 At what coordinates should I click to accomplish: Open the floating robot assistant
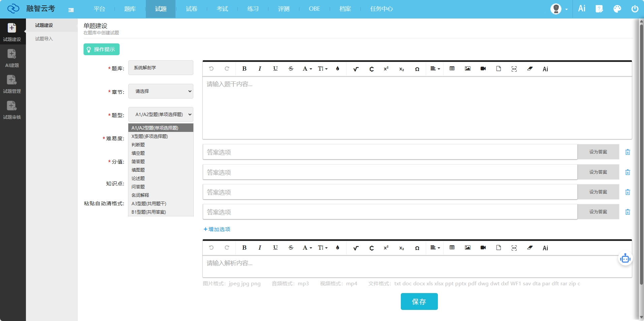pos(625,259)
